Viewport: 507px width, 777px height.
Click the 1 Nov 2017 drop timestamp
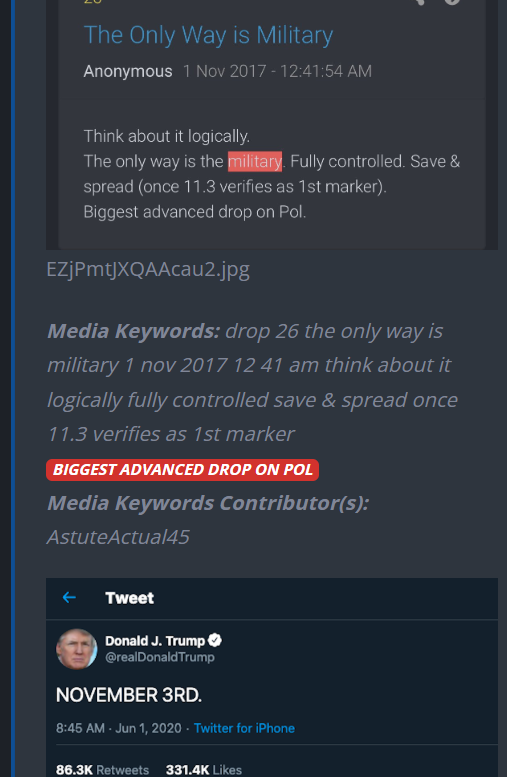(277, 71)
